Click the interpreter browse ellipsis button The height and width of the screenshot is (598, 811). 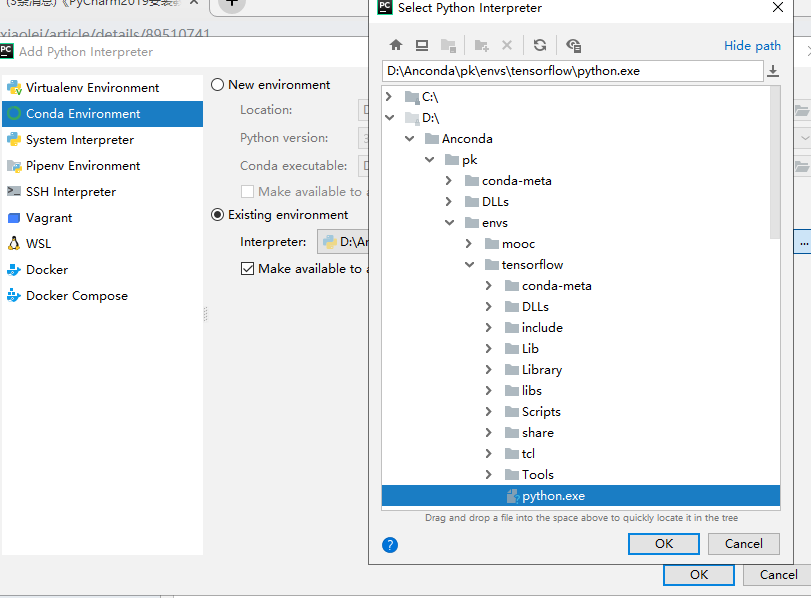point(803,242)
